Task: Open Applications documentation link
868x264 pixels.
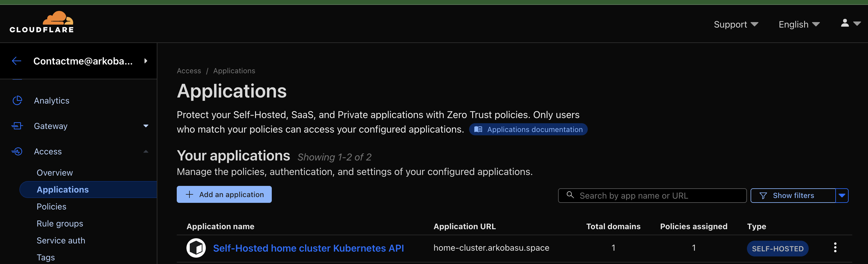Action: [528, 130]
